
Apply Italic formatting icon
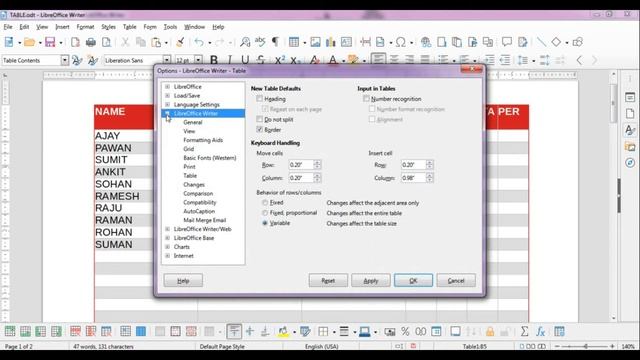229,60
